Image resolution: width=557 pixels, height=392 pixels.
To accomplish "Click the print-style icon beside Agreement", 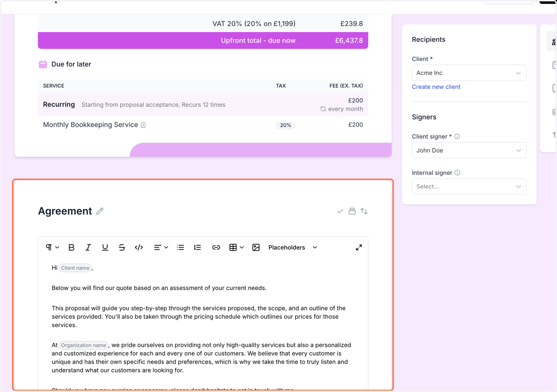I will 352,211.
